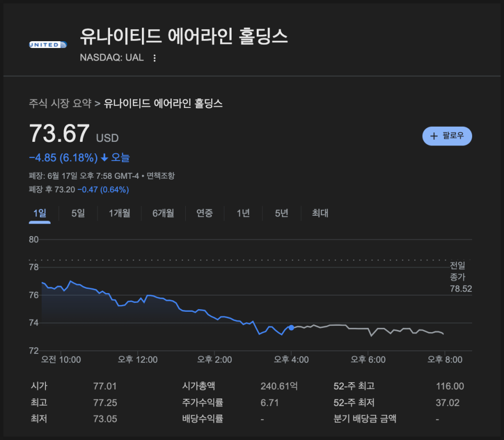This screenshot has height=440, width=504.
Task: Click the 52-주 최저 value 37.02
Action: pyautogui.click(x=448, y=402)
